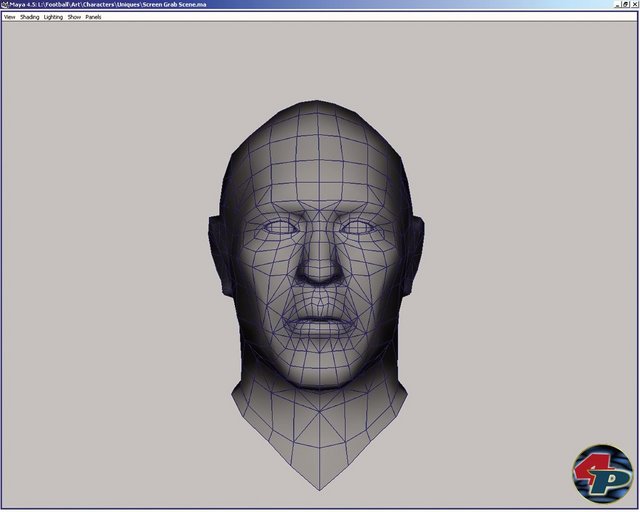Open the Shading menu
Image resolution: width=640 pixels, height=512 pixels.
click(x=29, y=17)
